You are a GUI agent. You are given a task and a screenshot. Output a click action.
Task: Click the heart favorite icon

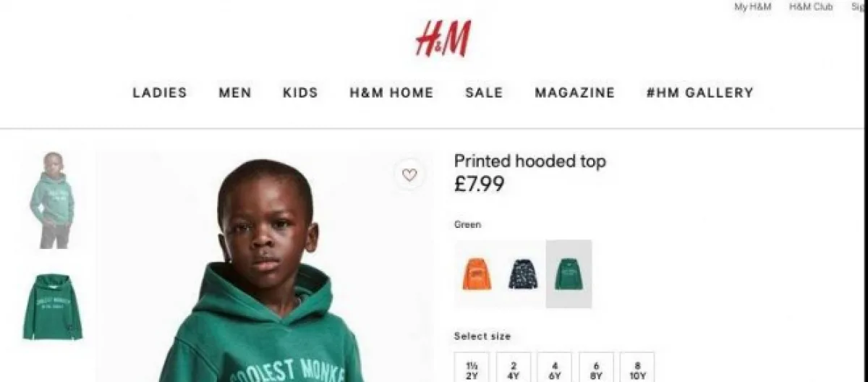409,174
